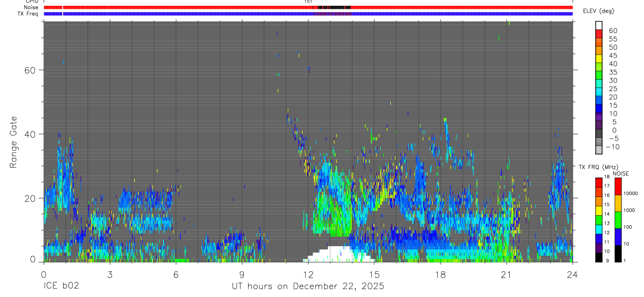Click the '50' label on ELEV color bar
Image resolution: width=644 pixels, height=297 pixels.
point(613,48)
